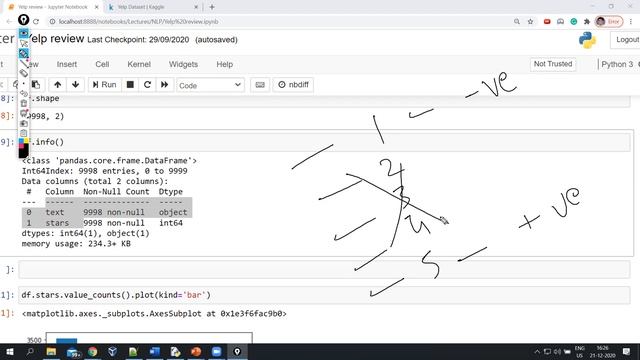This screenshot has height=360, width=640.
Task: Open the zoom magnifier in address bar
Action: pyautogui.click(x=517, y=21)
